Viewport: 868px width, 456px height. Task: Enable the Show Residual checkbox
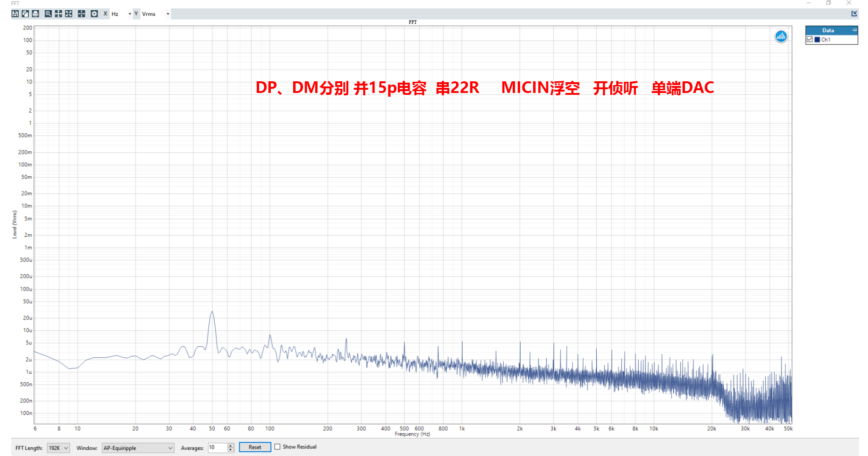277,447
